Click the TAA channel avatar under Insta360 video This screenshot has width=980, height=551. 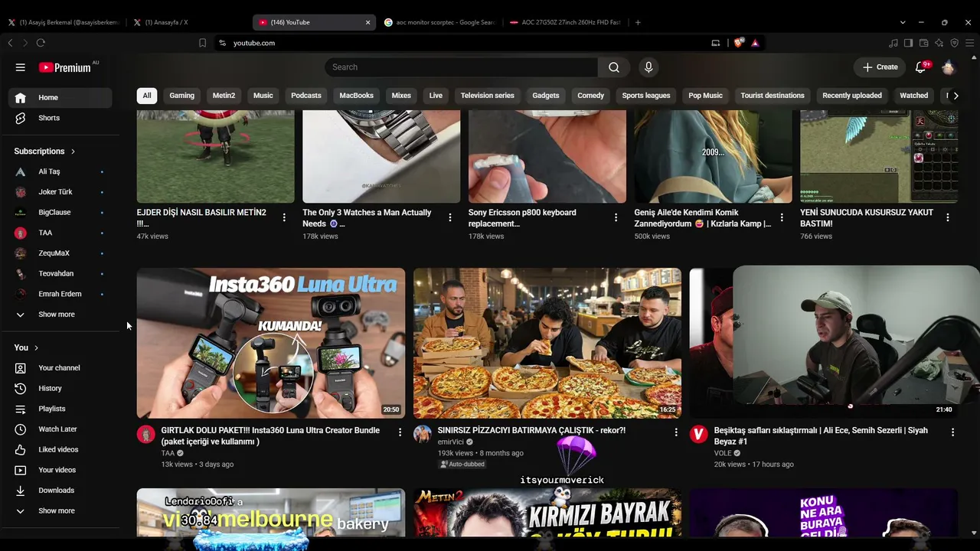tap(146, 435)
